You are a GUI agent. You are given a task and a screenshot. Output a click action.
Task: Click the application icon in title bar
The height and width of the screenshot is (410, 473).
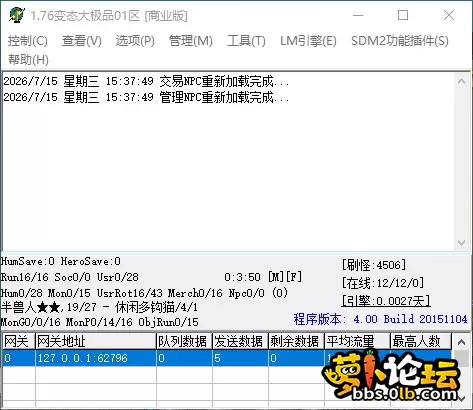tap(17, 15)
